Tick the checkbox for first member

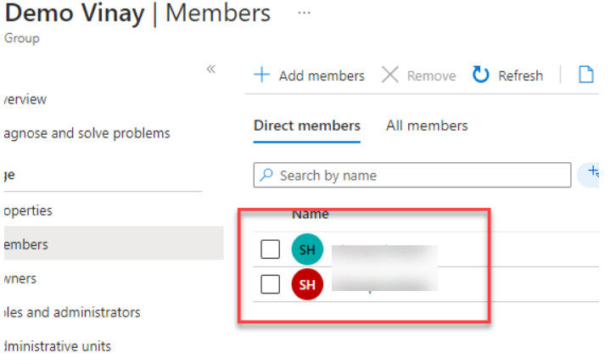(270, 249)
